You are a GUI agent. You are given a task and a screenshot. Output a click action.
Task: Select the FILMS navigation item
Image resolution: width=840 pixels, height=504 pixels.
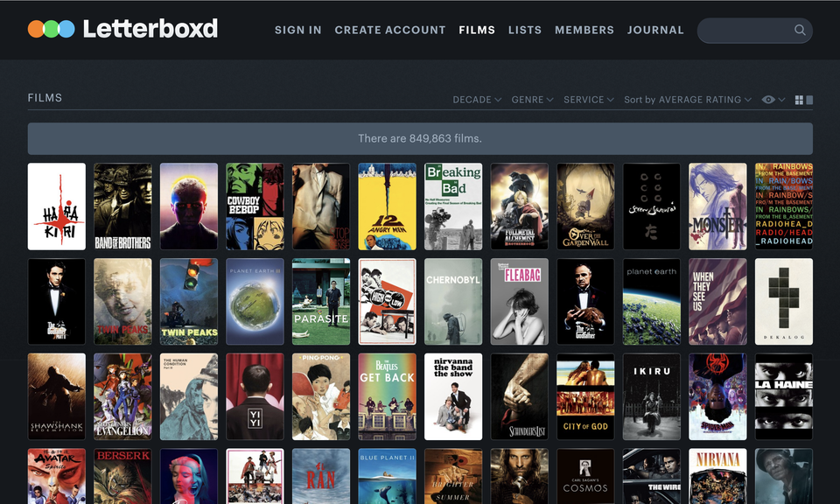pyautogui.click(x=477, y=30)
